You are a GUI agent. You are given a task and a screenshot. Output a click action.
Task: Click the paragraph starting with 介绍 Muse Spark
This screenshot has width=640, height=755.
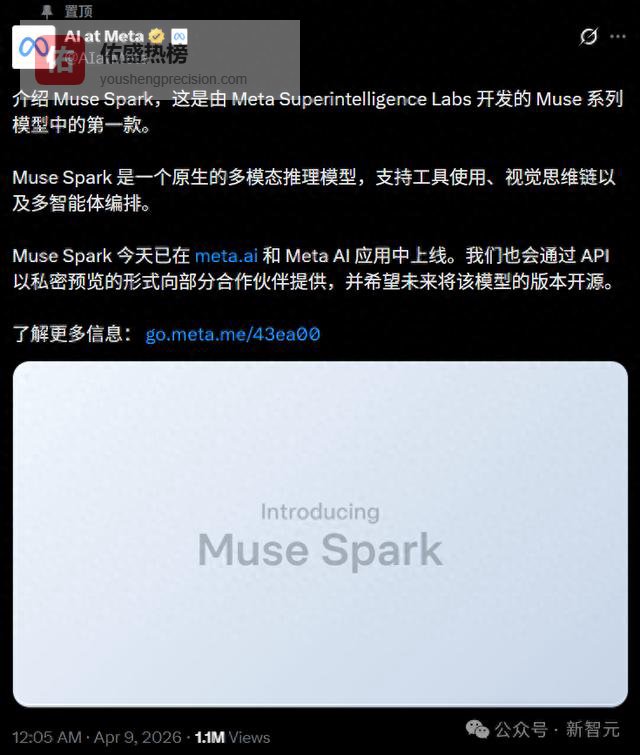click(x=318, y=112)
